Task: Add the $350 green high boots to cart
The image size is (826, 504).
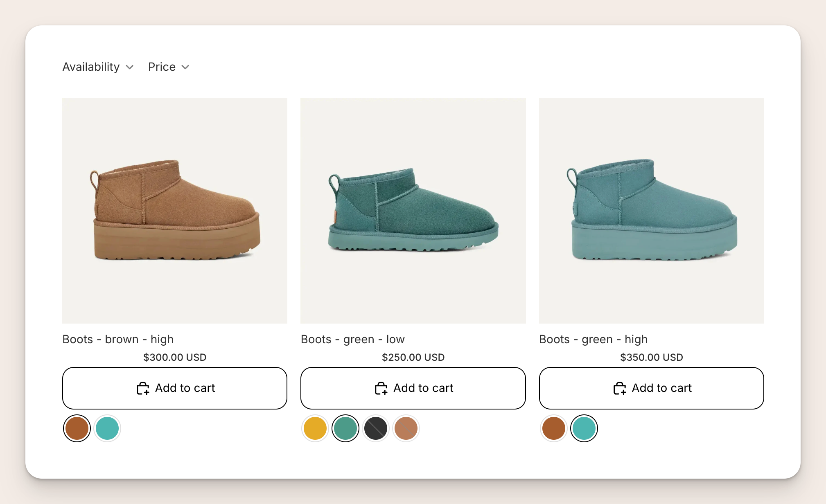Action: (651, 388)
